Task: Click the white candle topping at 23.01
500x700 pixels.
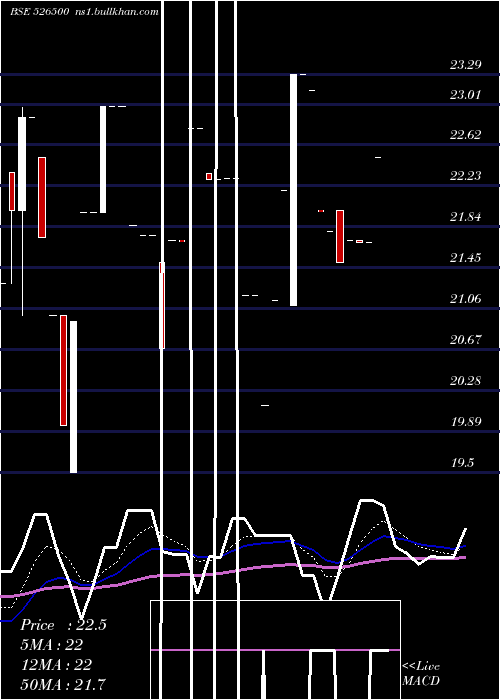Action: coord(103,159)
